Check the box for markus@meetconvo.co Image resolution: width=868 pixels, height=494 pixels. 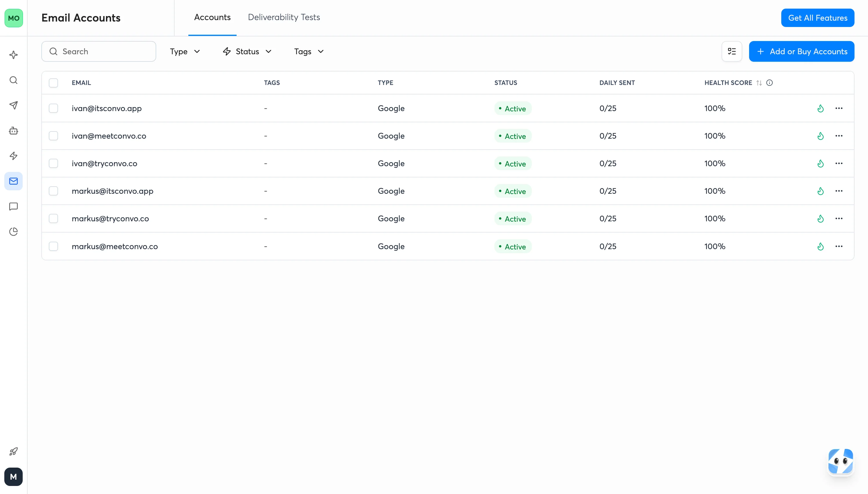click(x=53, y=246)
